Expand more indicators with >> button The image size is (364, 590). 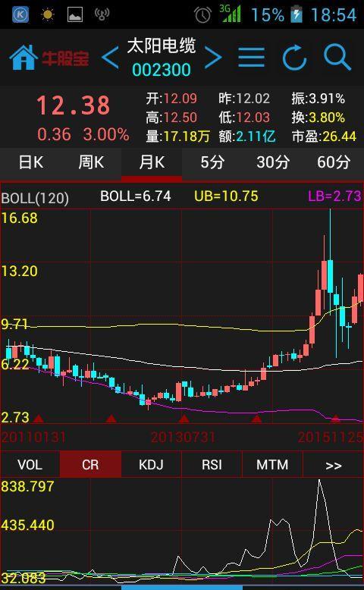pos(333,465)
